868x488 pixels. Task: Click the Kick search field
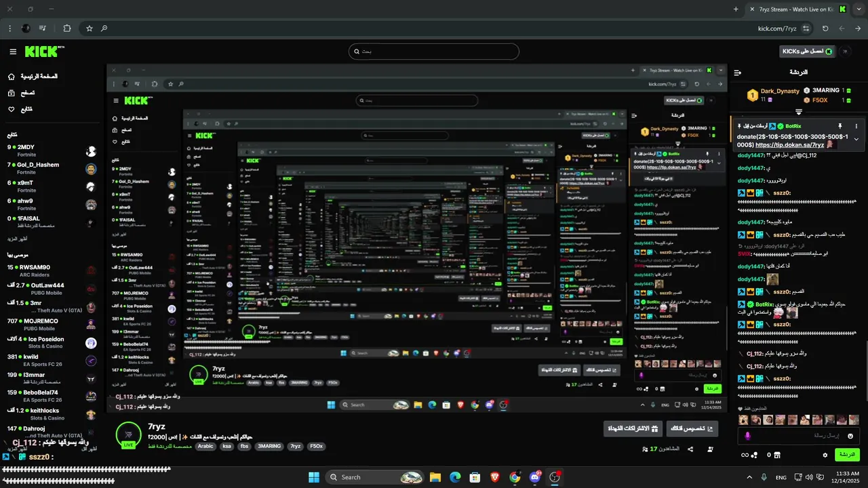[434, 52]
